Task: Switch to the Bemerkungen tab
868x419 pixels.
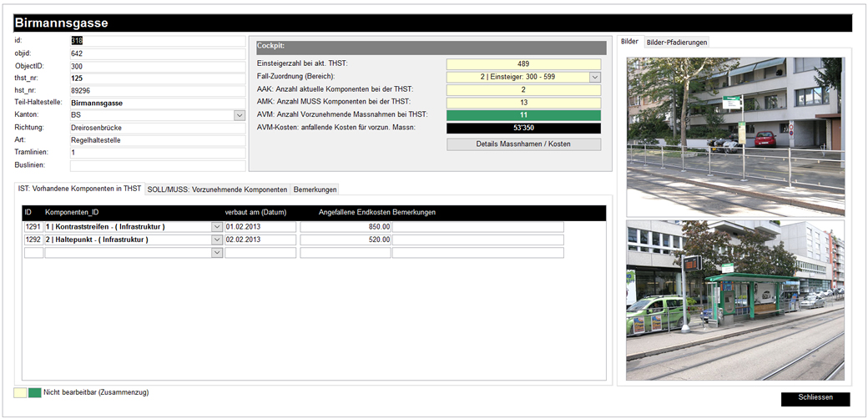Action: [315, 189]
